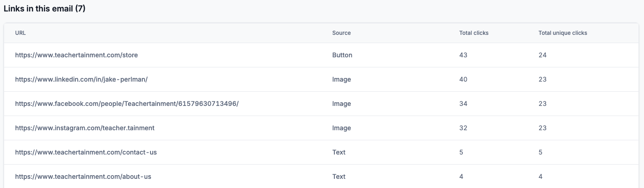
Task: Click unique clicks value 24
Action: (x=542, y=55)
